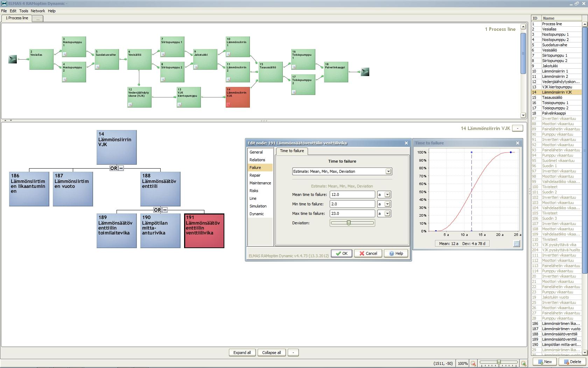
Task: Collapse the OR gate under node 14
Action: tap(121, 168)
